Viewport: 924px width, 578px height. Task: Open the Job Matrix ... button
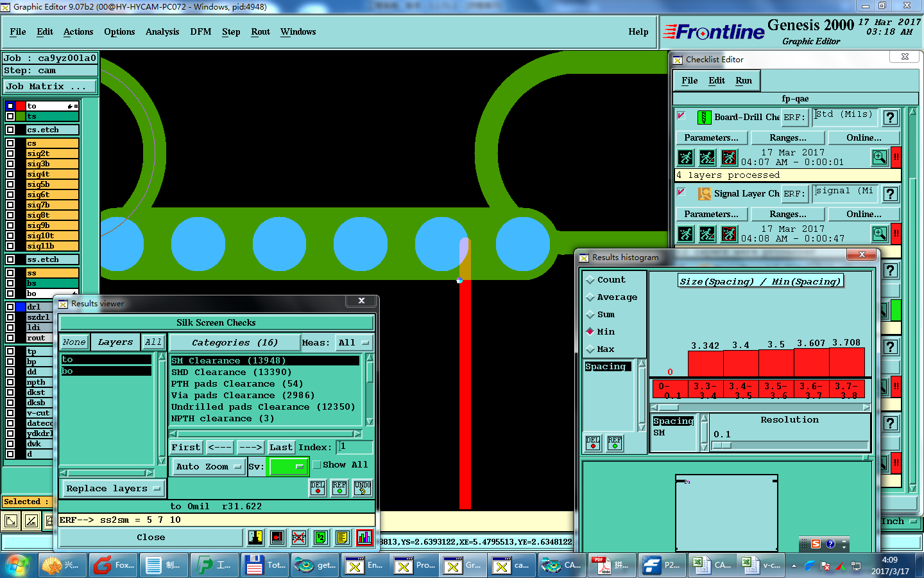[x=50, y=87]
